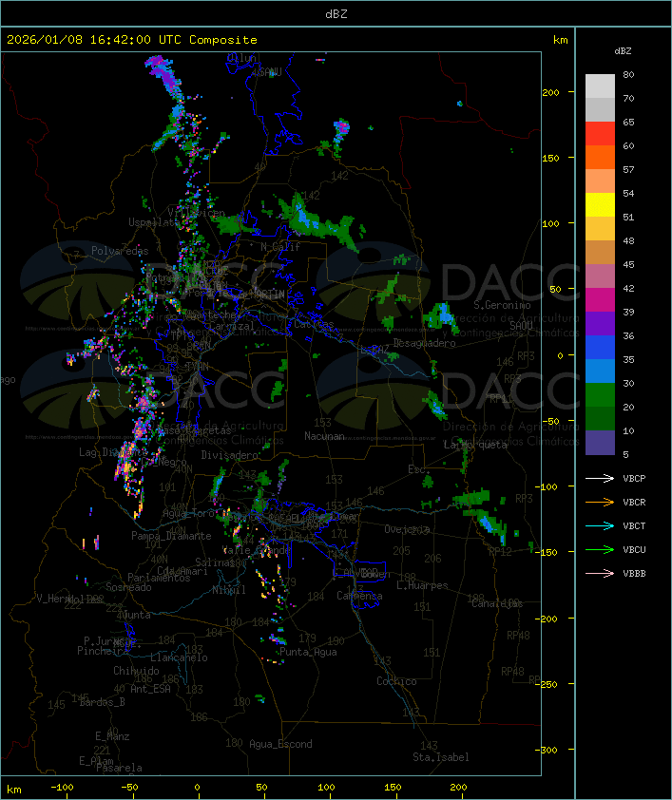672x800 pixels.
Task: Click the cyan VBCT arrow icon
Action: click(600, 526)
